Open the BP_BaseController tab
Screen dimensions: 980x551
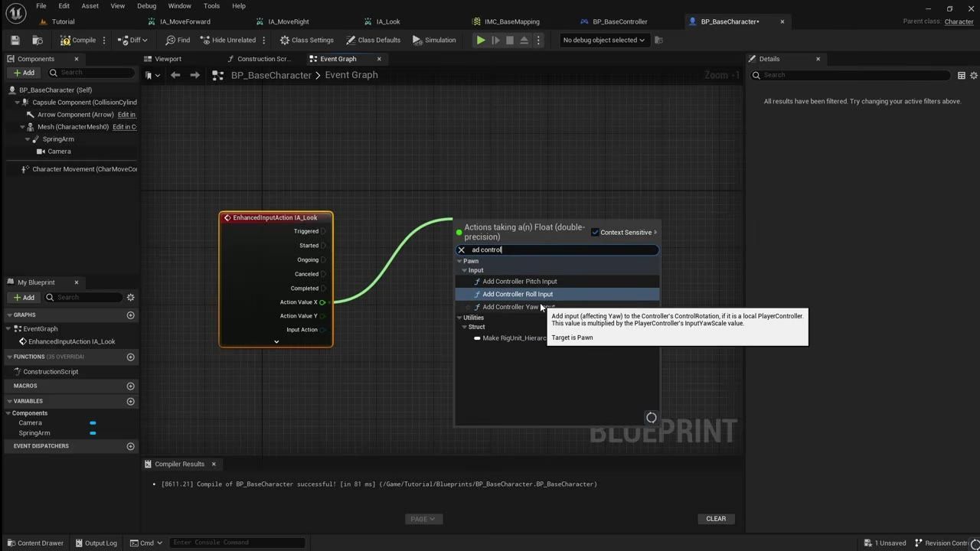(619, 21)
